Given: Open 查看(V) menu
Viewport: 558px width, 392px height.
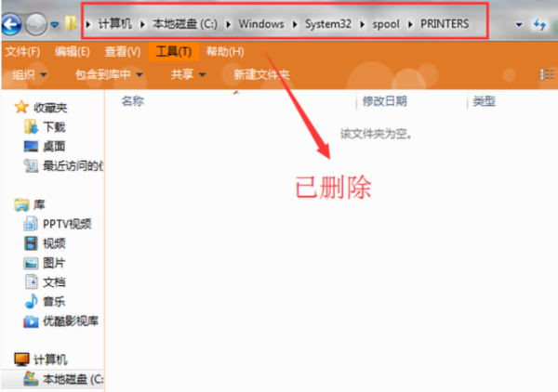Looking at the screenshot, I should [123, 51].
